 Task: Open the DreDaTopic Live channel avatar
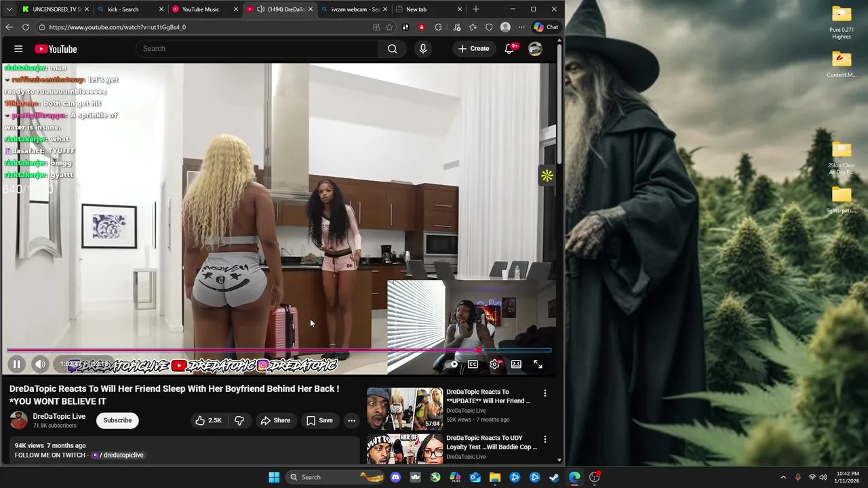[19, 420]
